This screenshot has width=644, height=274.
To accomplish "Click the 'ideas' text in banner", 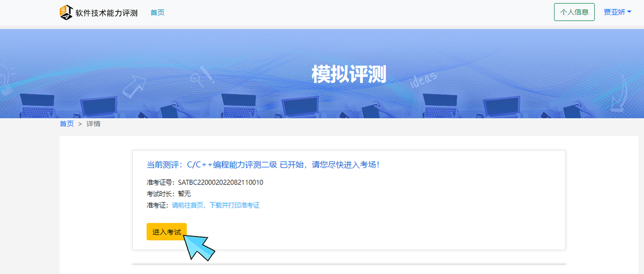I will (423, 80).
